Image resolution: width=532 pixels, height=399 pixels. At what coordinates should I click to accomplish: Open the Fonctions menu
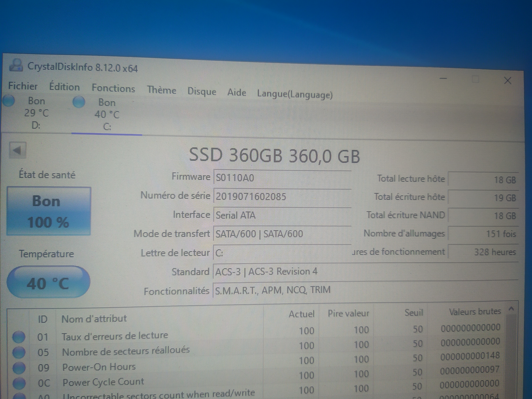(x=113, y=88)
